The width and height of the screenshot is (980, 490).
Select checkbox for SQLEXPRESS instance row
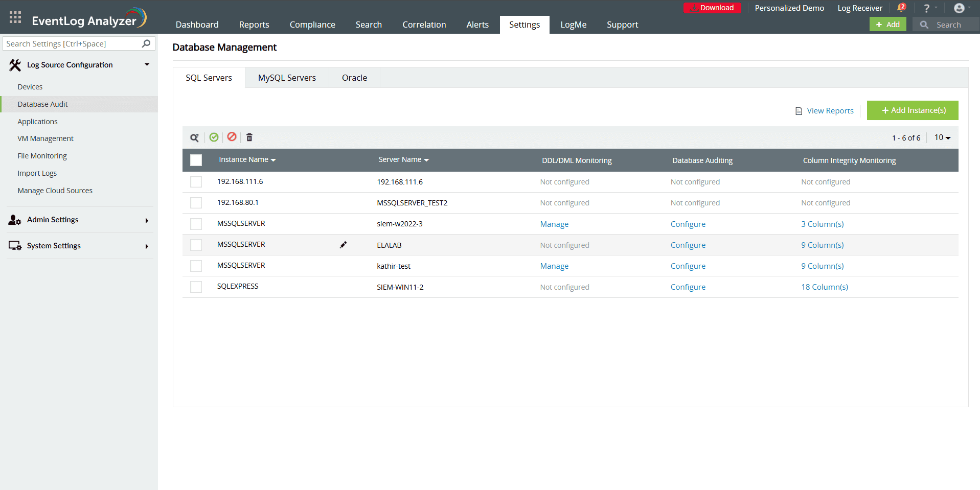(x=196, y=287)
